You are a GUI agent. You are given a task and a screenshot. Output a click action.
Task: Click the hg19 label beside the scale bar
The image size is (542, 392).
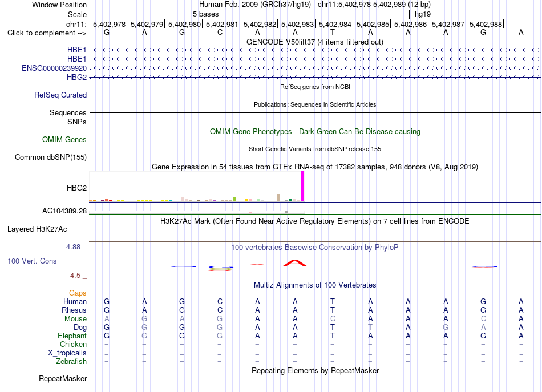pyautogui.click(x=423, y=14)
